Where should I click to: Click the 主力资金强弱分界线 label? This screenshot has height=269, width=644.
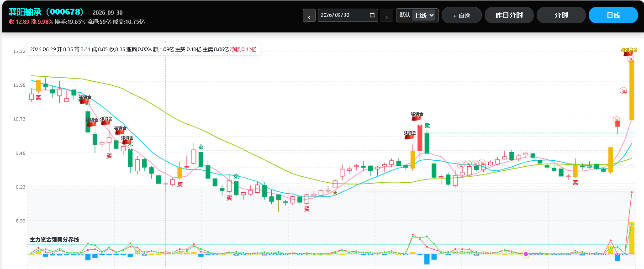54,239
